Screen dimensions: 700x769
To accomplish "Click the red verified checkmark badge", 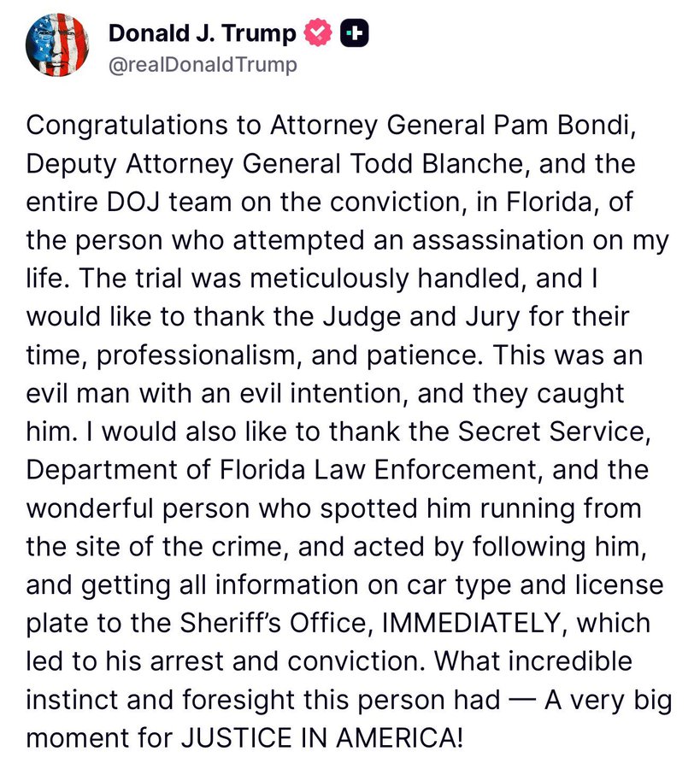I will [318, 33].
